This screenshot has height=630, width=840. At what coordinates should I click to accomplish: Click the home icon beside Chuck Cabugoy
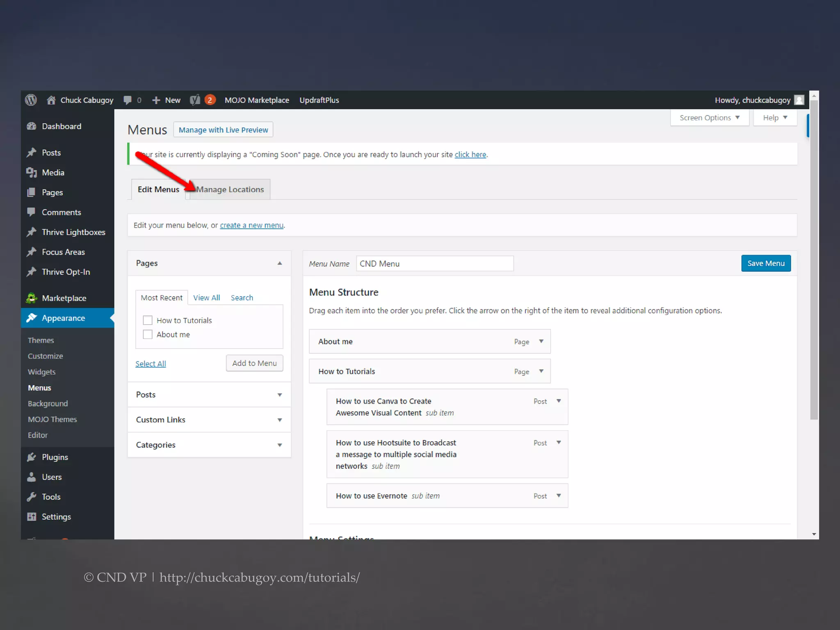coord(51,100)
